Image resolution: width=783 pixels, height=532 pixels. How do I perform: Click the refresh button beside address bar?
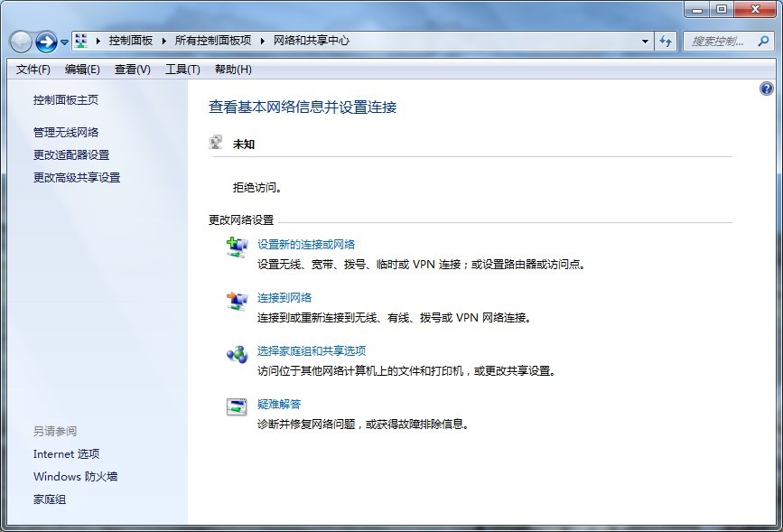pos(666,41)
